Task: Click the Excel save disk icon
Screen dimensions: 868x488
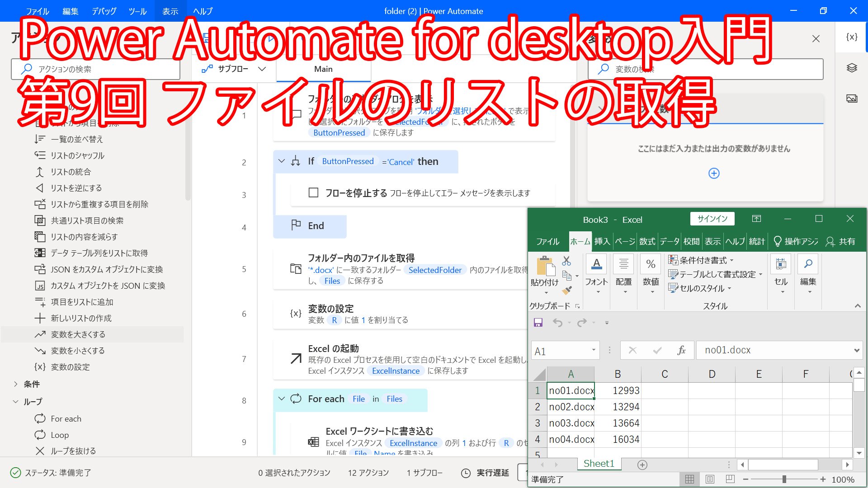Action: (538, 323)
